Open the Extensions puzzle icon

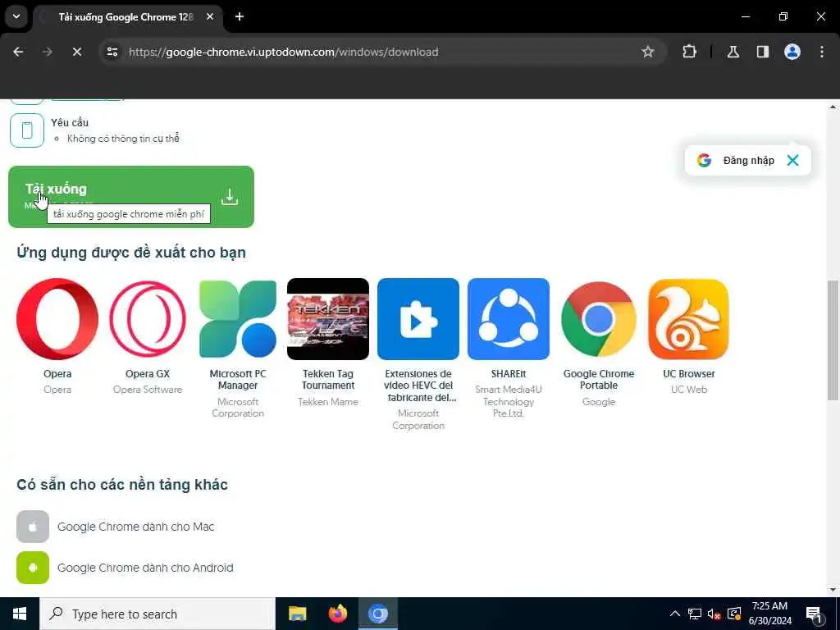pos(689,52)
